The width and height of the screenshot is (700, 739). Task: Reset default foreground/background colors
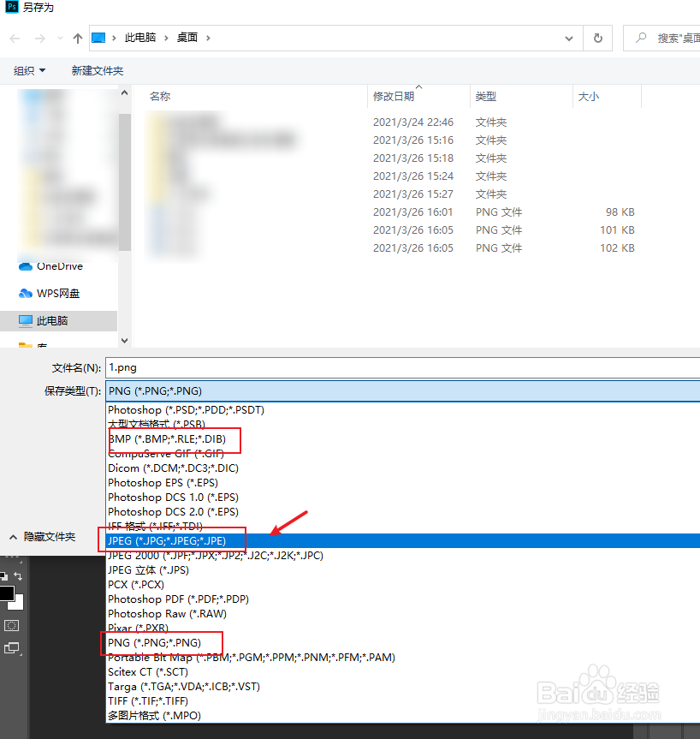click(3, 576)
